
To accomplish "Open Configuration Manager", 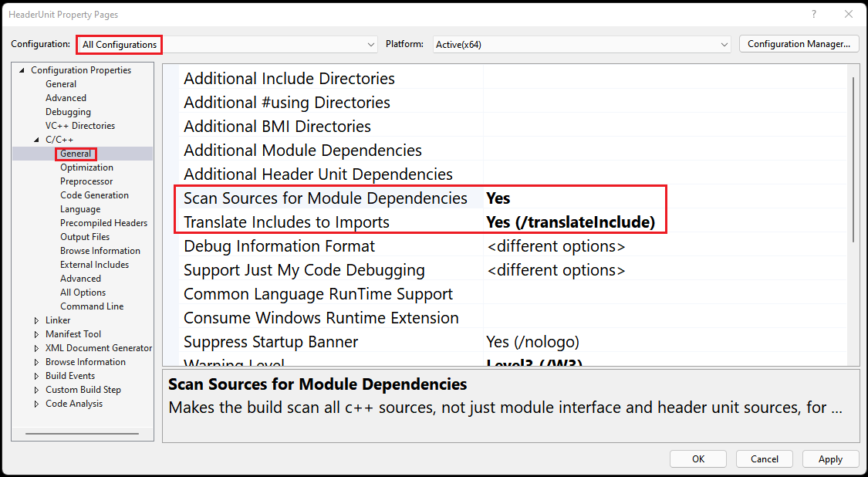I will click(799, 44).
